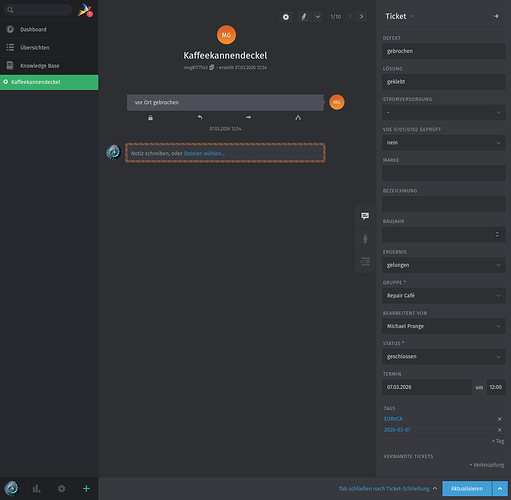Viewport: 511px width, 500px height.
Task: Click the lock icon under the article
Action: 150,118
